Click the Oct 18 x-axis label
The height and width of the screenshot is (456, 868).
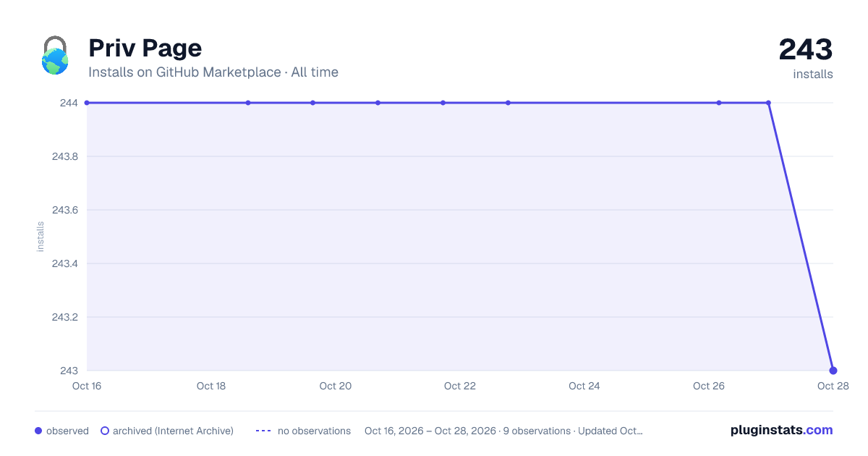211,386
